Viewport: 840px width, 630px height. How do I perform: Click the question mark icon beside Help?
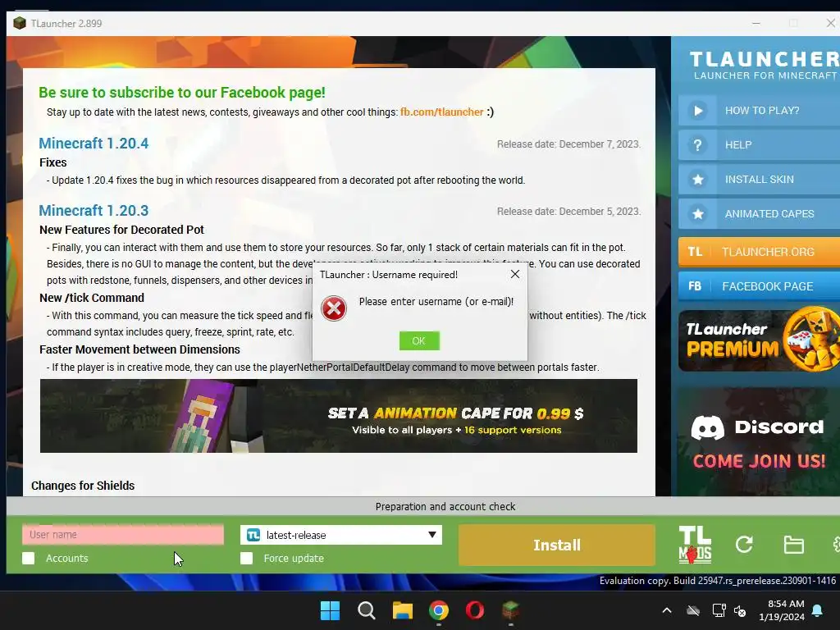coord(697,145)
